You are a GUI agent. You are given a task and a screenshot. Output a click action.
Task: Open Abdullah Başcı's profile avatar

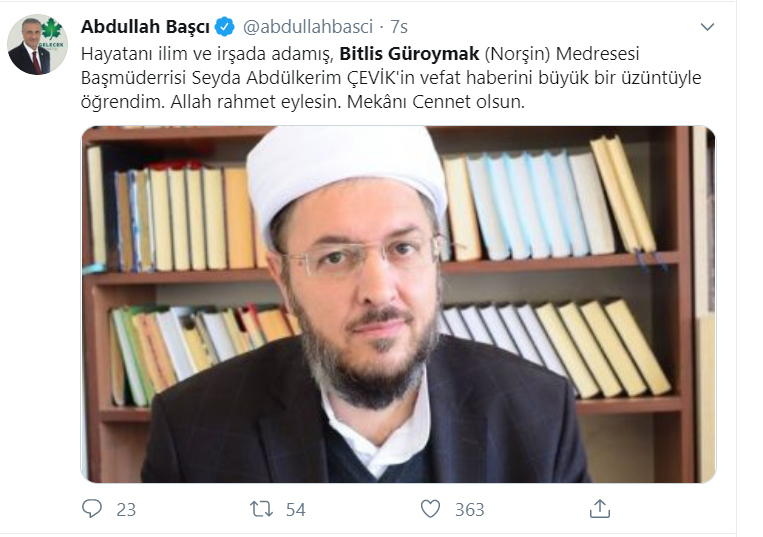point(37,44)
